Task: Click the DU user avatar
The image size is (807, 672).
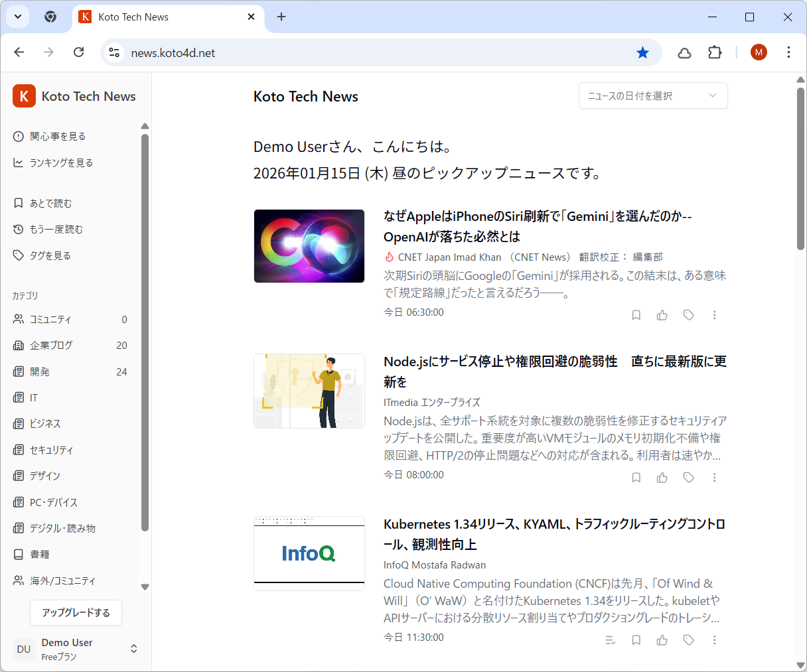Action: 24,649
